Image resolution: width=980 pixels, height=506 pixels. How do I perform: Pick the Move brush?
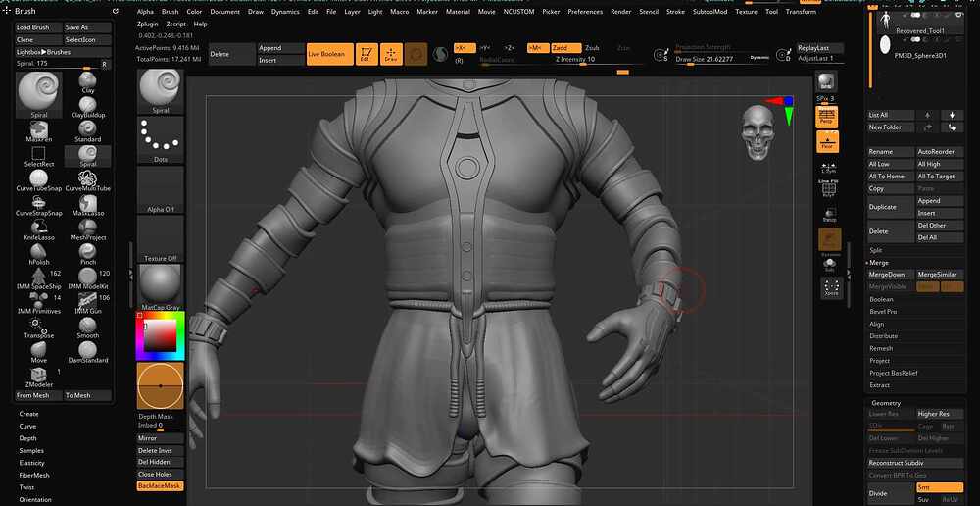[x=39, y=352]
